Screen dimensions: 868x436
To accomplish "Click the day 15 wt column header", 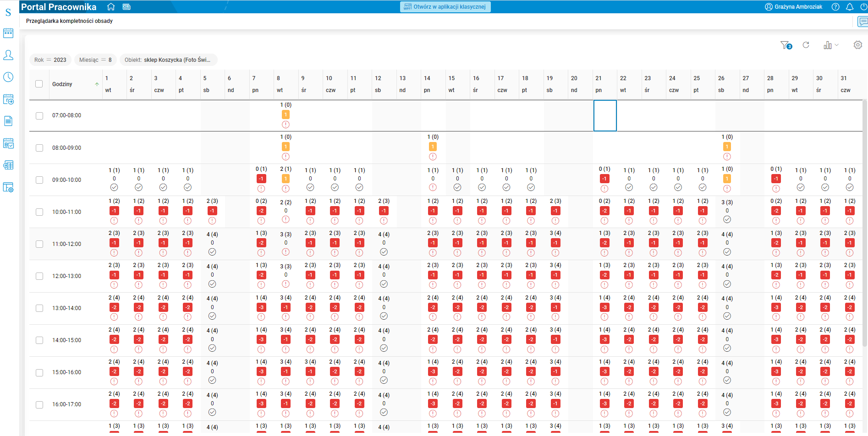I will (457, 84).
